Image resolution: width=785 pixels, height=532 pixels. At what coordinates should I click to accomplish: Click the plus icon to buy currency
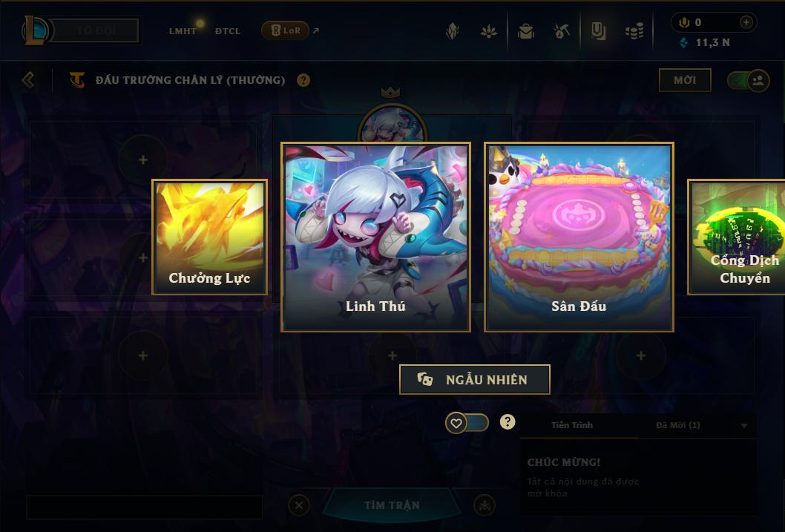746,22
